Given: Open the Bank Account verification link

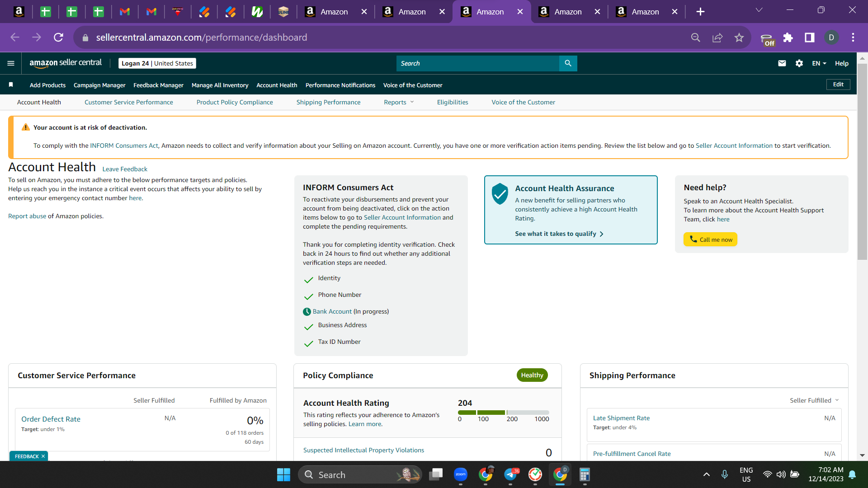Looking at the screenshot, I should (332, 311).
